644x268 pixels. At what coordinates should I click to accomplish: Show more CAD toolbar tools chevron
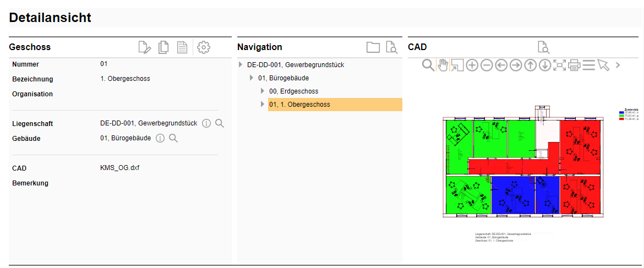point(618,65)
